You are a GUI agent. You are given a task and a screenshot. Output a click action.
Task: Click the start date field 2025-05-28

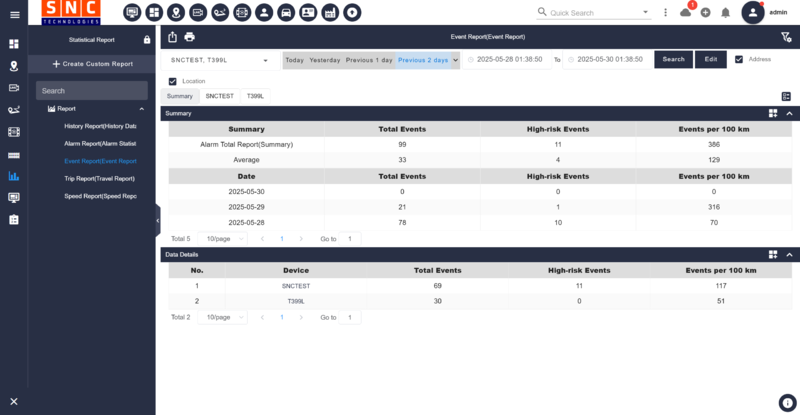point(507,60)
